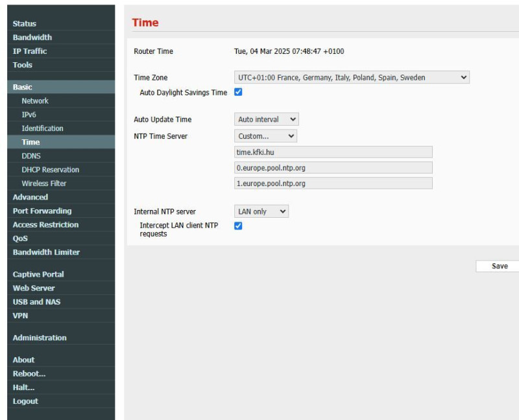Edit the 0.europe.pool.ntp.org field
The height and width of the screenshot is (420, 519).
(x=333, y=168)
